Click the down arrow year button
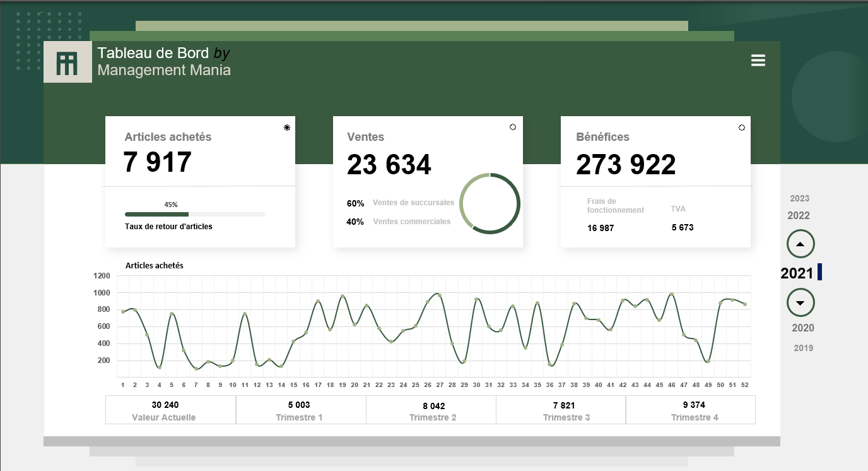868x471 pixels. 801,303
